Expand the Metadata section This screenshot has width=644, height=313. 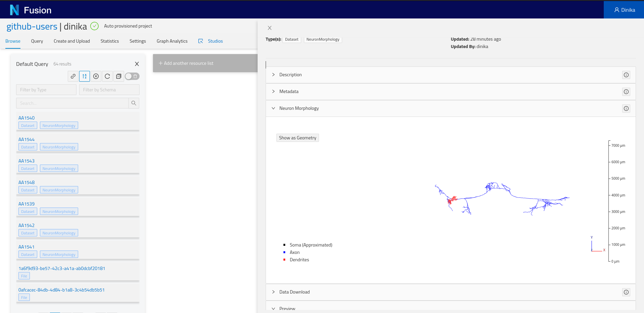coord(450,92)
